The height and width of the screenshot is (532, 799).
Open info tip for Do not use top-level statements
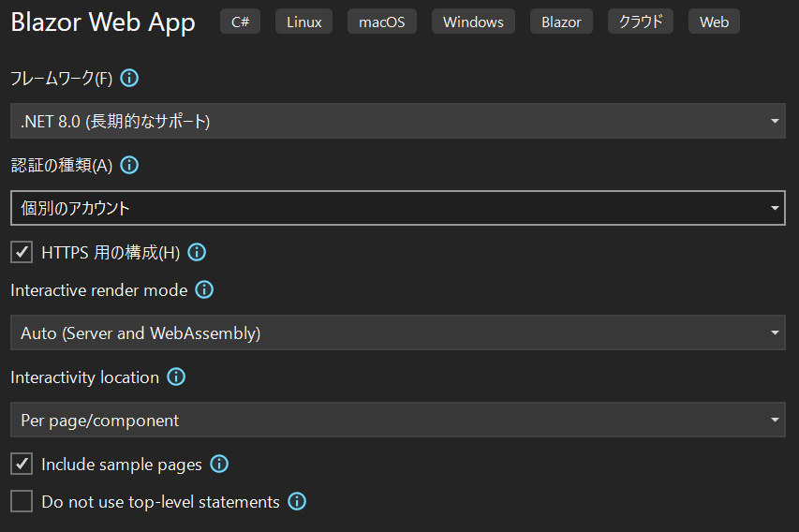tap(297, 501)
